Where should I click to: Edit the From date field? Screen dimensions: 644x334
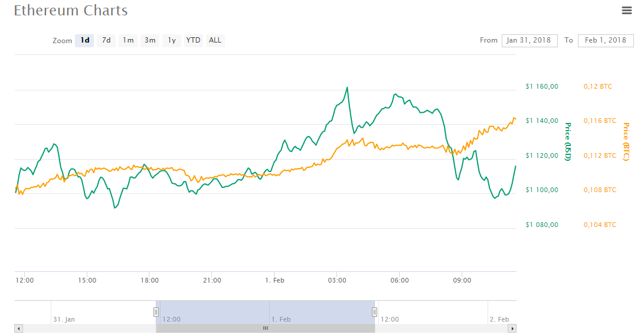click(529, 40)
